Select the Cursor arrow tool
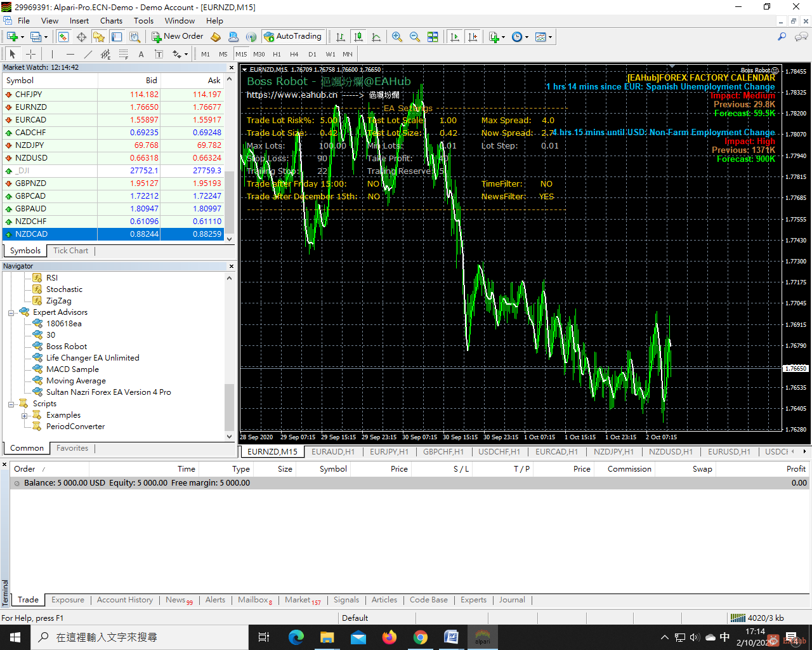 coord(12,54)
